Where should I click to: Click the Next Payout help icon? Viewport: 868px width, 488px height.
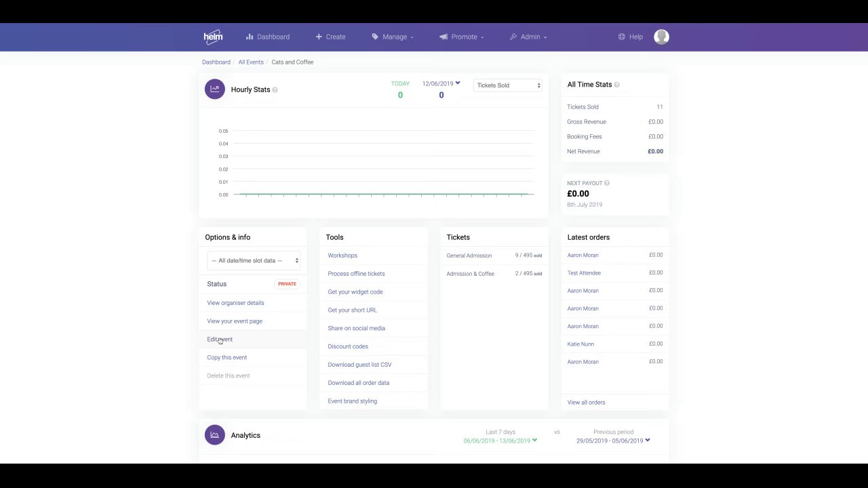[607, 183]
